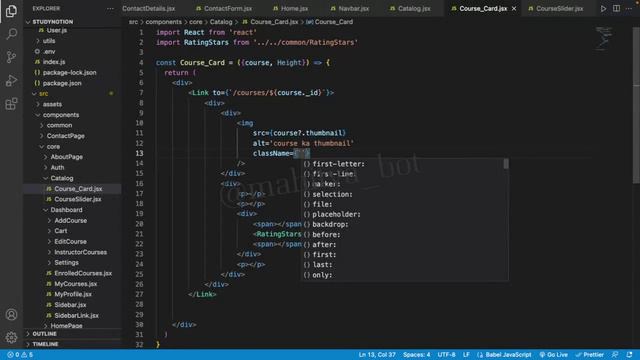Open the .env file

pyautogui.click(x=49, y=51)
